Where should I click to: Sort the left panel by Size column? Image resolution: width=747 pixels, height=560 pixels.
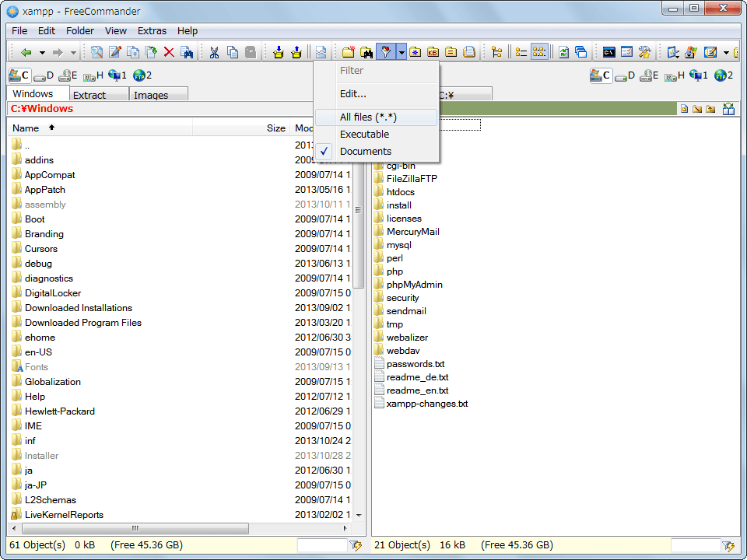click(x=241, y=128)
